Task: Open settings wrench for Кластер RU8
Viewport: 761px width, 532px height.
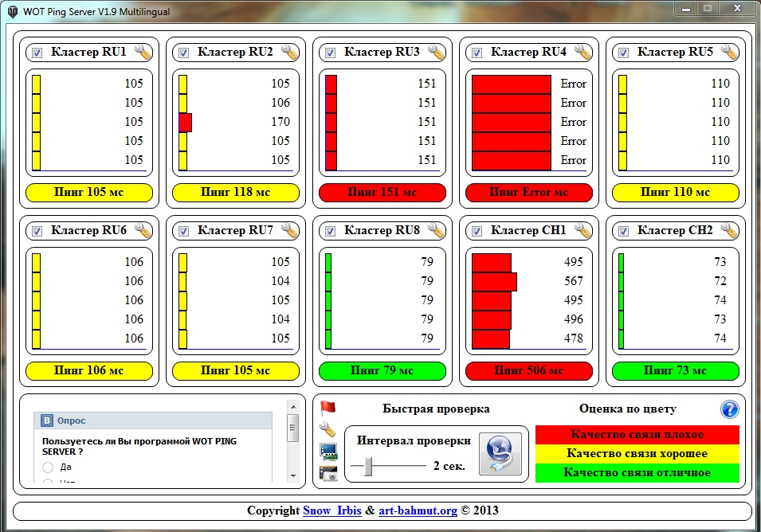Action: 436,230
